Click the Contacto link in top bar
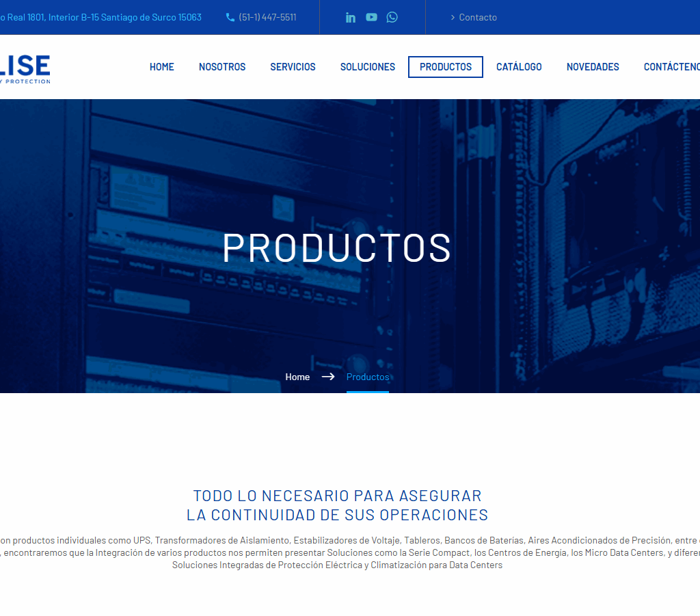The height and width of the screenshot is (616, 700). coord(474,17)
